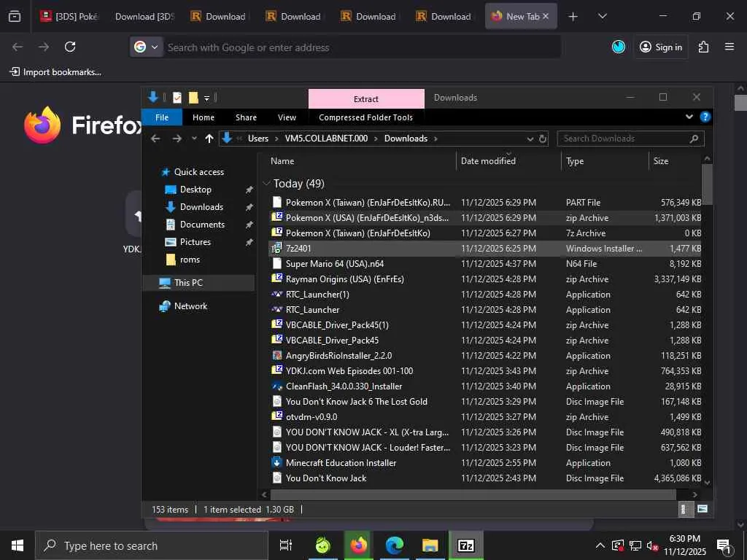Click New Folder quick access toolbar icon
The width and height of the screenshot is (747, 560).
193,98
